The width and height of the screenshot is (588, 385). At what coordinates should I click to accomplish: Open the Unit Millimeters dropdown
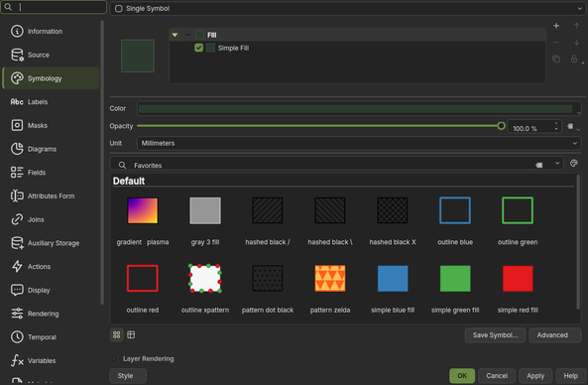coord(359,143)
